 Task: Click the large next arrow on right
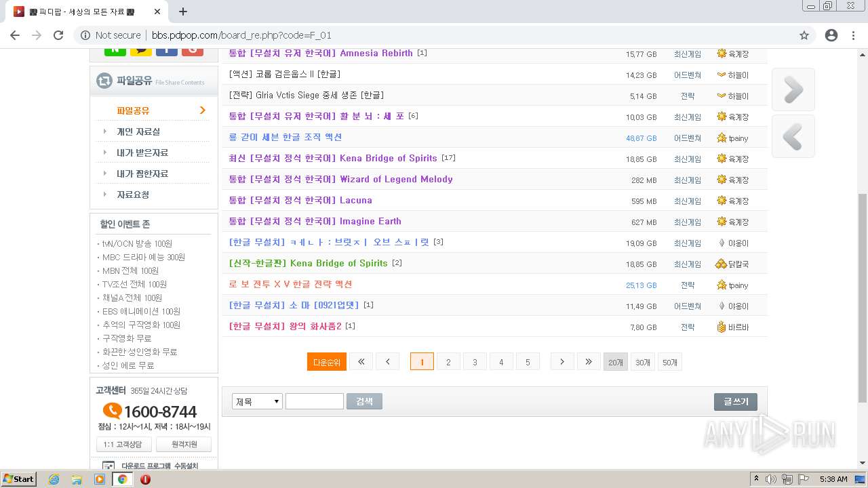point(793,89)
